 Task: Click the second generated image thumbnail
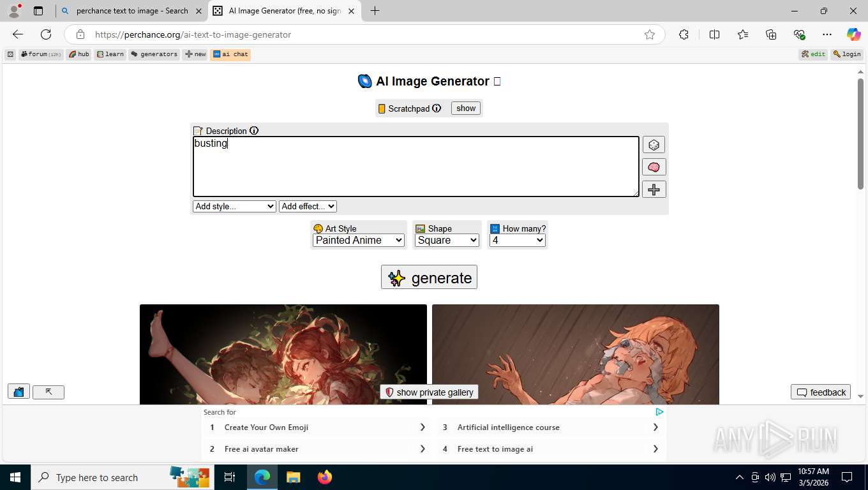click(576, 354)
